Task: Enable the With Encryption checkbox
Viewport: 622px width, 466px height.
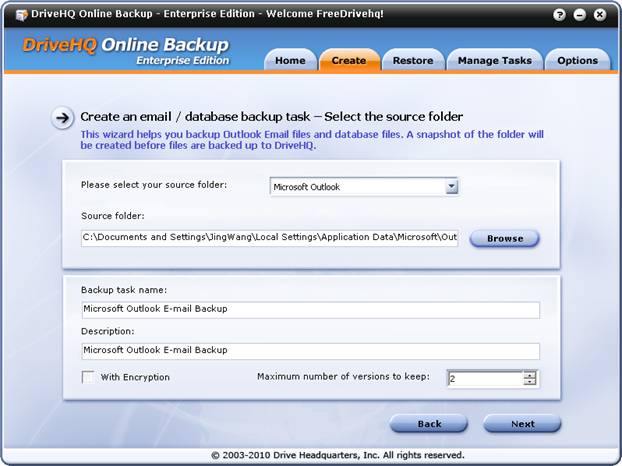Action: coord(88,377)
